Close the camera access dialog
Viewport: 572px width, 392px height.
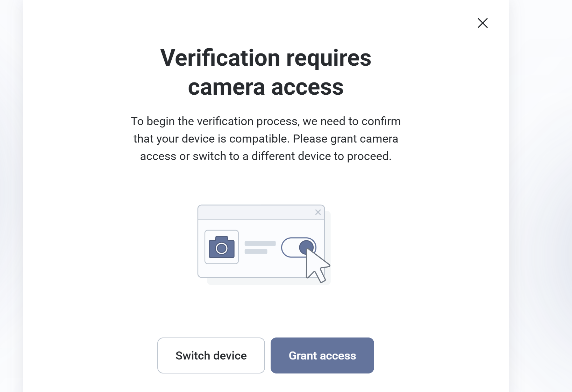pyautogui.click(x=482, y=23)
